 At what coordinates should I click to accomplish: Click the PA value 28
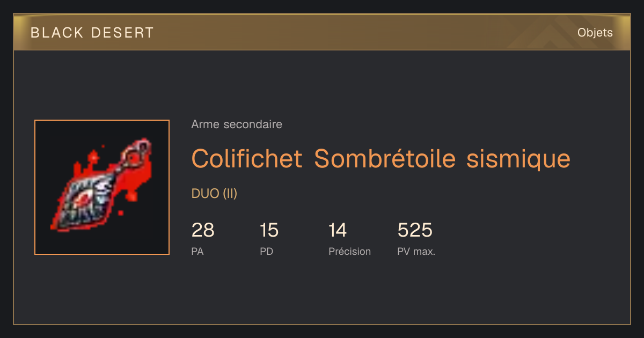203,230
